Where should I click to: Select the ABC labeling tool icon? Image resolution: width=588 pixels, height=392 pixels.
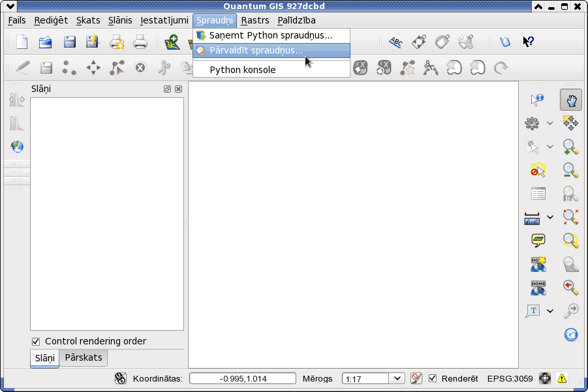click(395, 42)
